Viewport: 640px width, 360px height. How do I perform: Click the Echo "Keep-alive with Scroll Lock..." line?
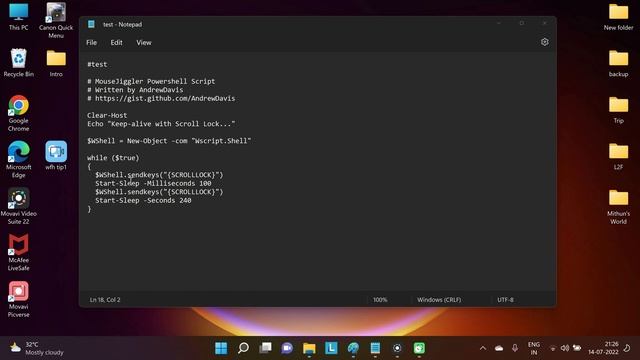(x=161, y=124)
